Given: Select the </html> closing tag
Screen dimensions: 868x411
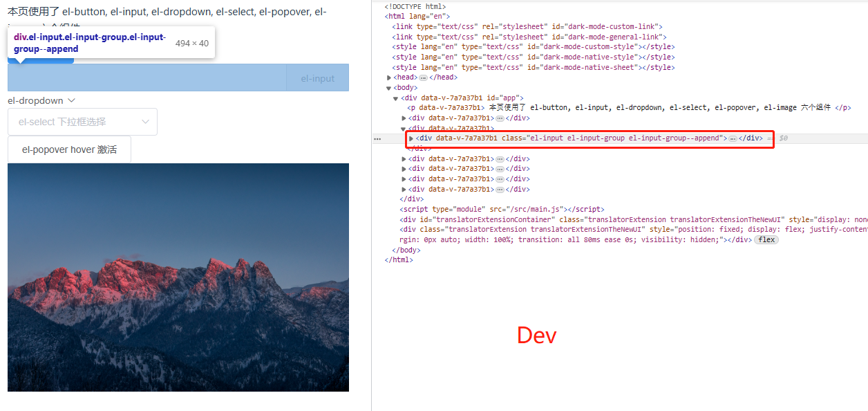Looking at the screenshot, I should coord(399,260).
